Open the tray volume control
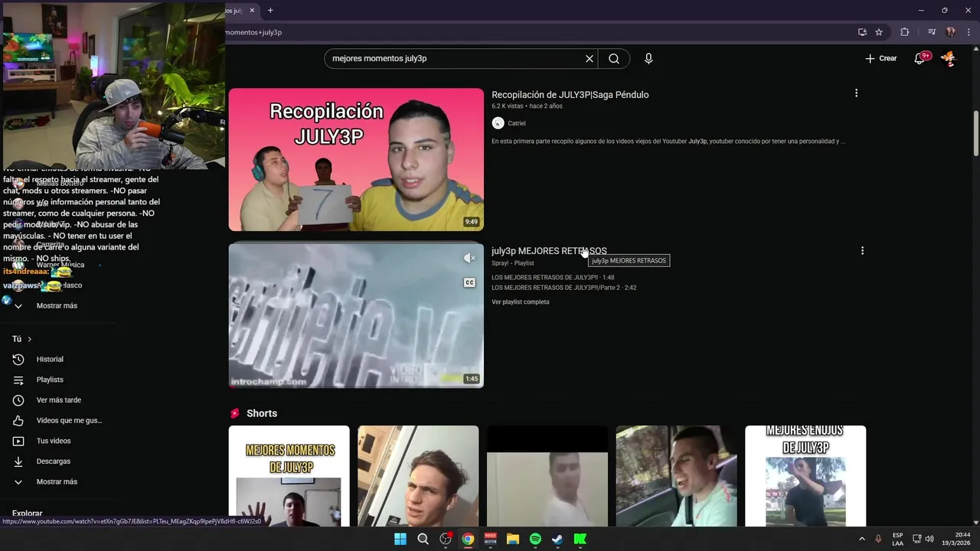The height and width of the screenshot is (551, 980). click(929, 539)
